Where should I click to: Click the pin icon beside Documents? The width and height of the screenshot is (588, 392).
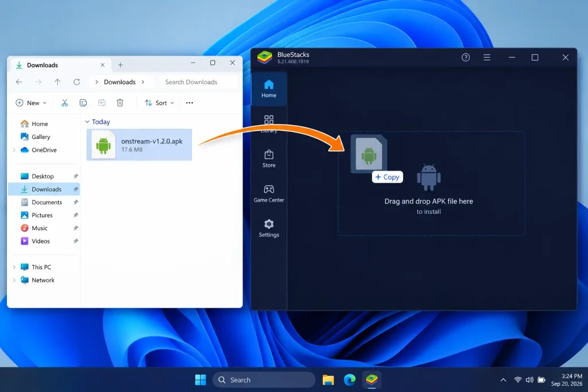coord(76,202)
